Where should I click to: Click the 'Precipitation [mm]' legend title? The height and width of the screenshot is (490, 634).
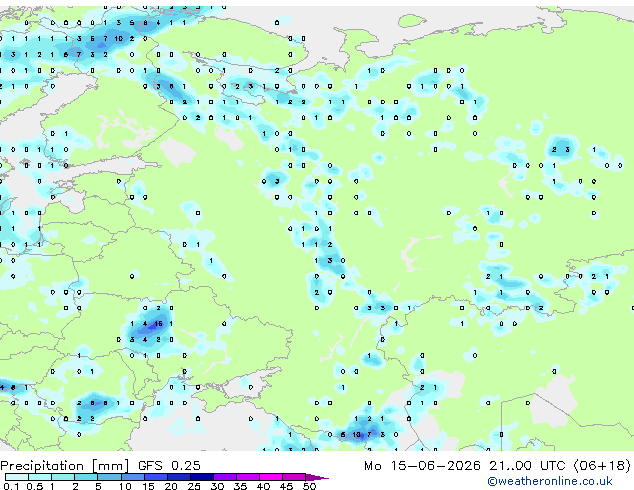click(x=65, y=466)
